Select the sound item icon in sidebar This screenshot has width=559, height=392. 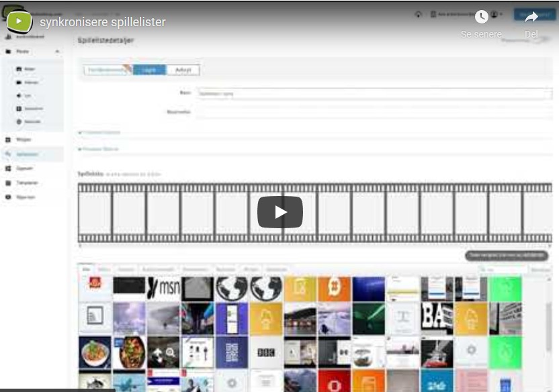(19, 95)
